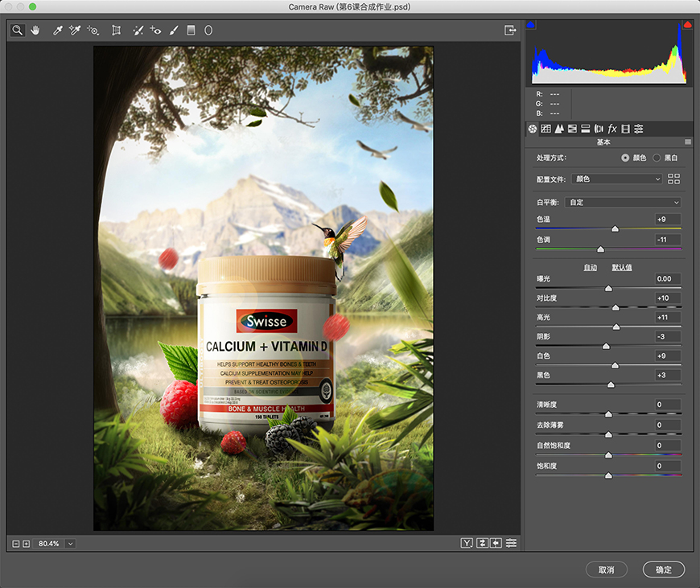Click the 默认值 default link
The image size is (700, 588).
(x=622, y=267)
